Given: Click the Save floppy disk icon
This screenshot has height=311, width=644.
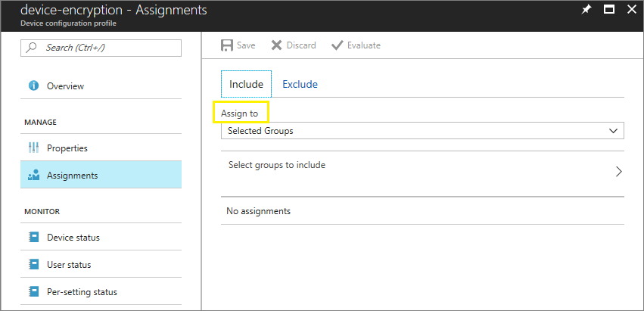Looking at the screenshot, I should (x=227, y=45).
